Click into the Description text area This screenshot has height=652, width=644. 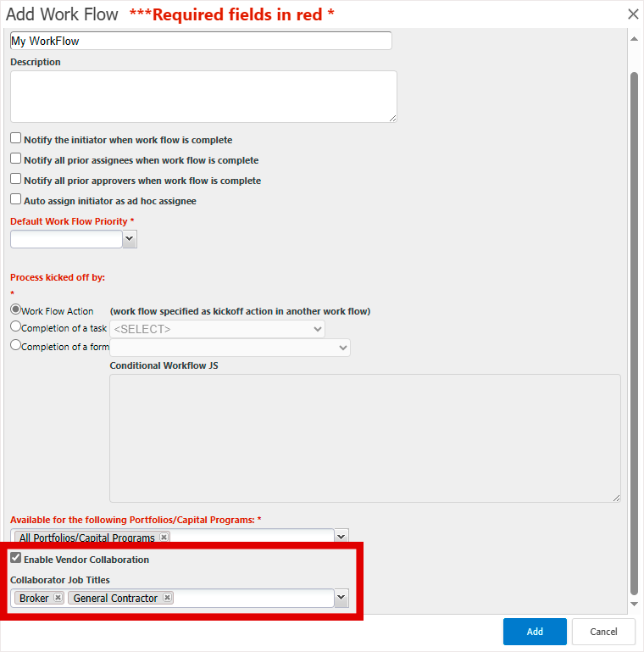pyautogui.click(x=203, y=97)
